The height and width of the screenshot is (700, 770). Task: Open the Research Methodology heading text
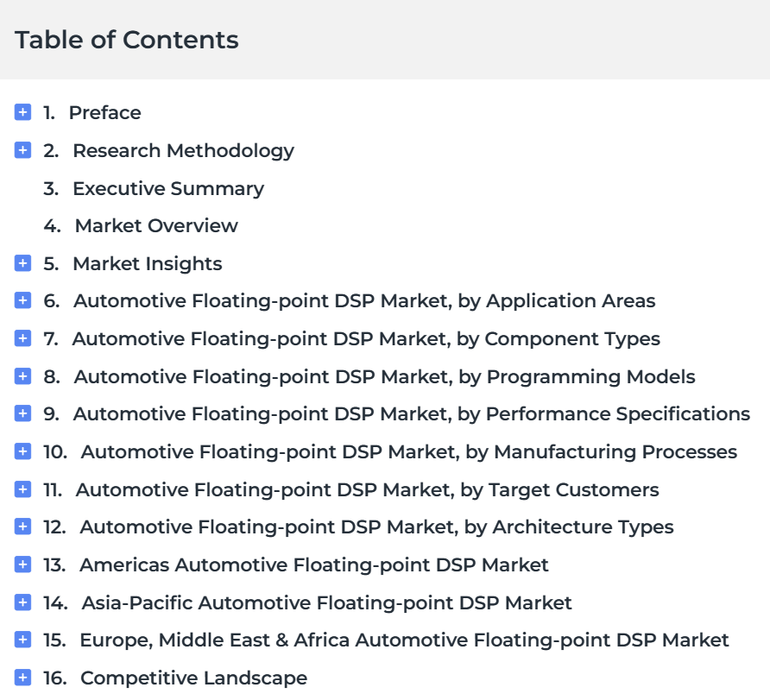(183, 151)
